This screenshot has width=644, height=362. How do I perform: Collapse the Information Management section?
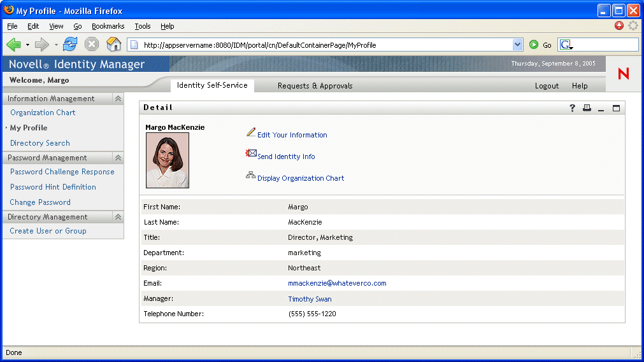tap(118, 99)
